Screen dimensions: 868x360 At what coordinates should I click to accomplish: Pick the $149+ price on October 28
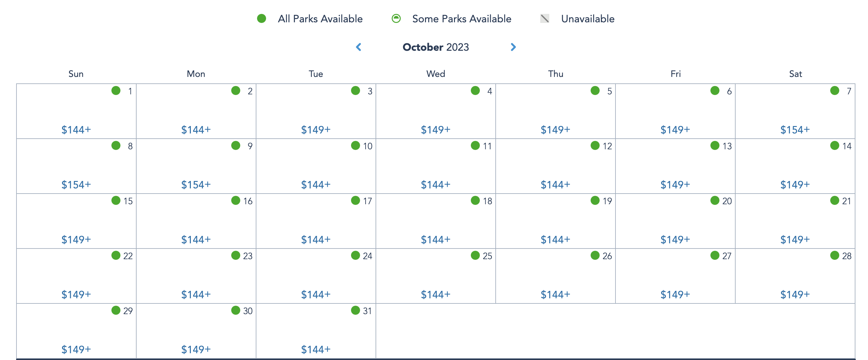point(795,295)
